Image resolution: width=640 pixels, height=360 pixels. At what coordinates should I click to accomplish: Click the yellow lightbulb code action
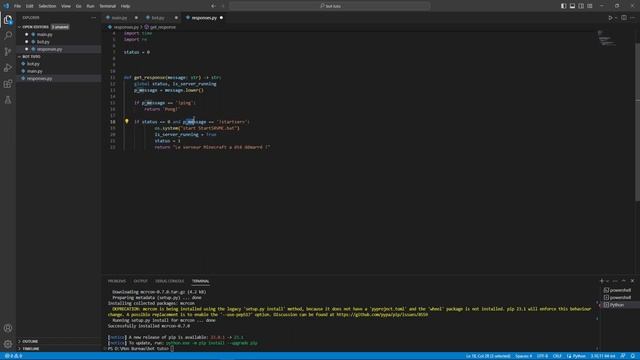127,121
